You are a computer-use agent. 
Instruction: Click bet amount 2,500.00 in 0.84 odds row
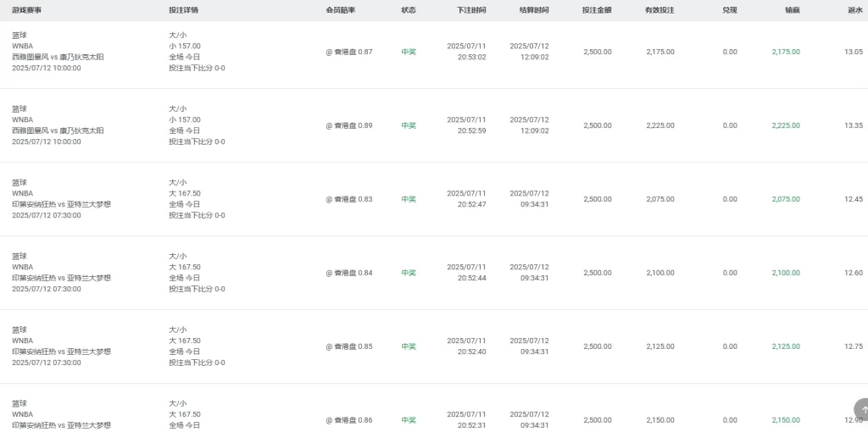pos(598,273)
